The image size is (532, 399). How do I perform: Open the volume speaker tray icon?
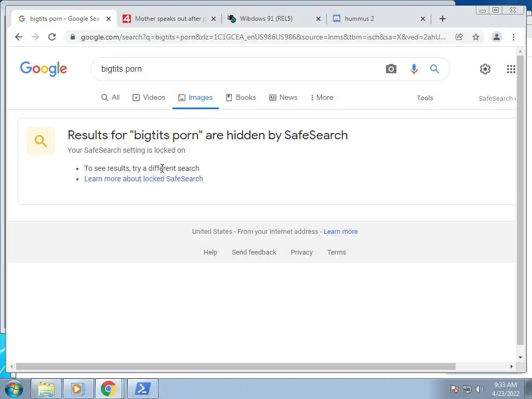coord(479,389)
